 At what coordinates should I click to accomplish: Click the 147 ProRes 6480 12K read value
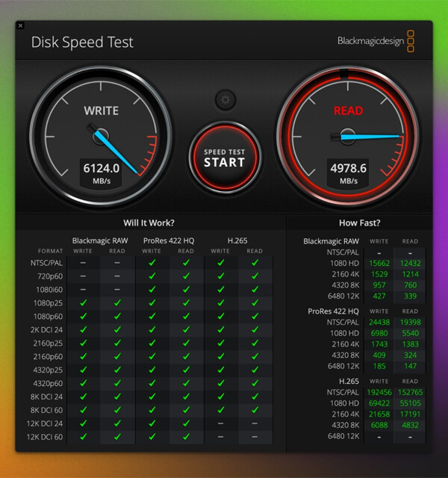[x=410, y=366]
